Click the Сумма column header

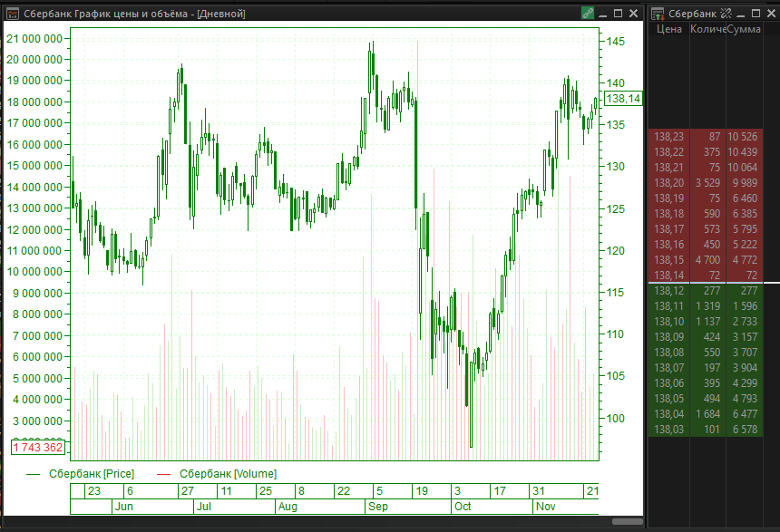click(x=744, y=30)
